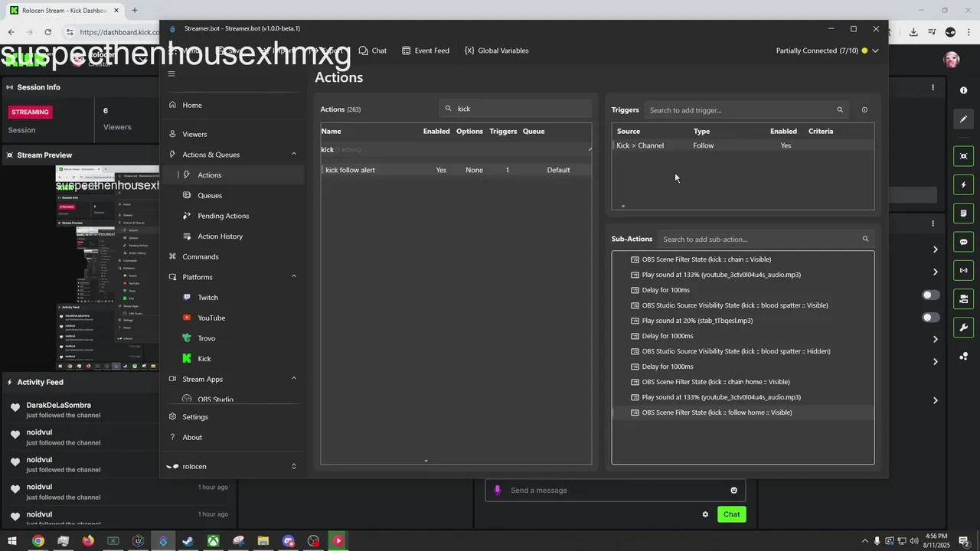
Task: Click the Kick dashboard info icon
Action: [x=963, y=90]
